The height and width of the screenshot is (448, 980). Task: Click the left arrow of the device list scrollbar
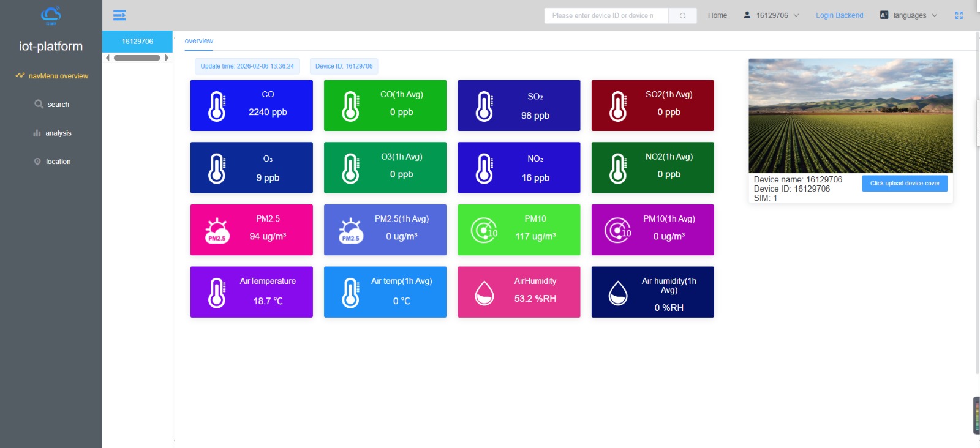108,58
